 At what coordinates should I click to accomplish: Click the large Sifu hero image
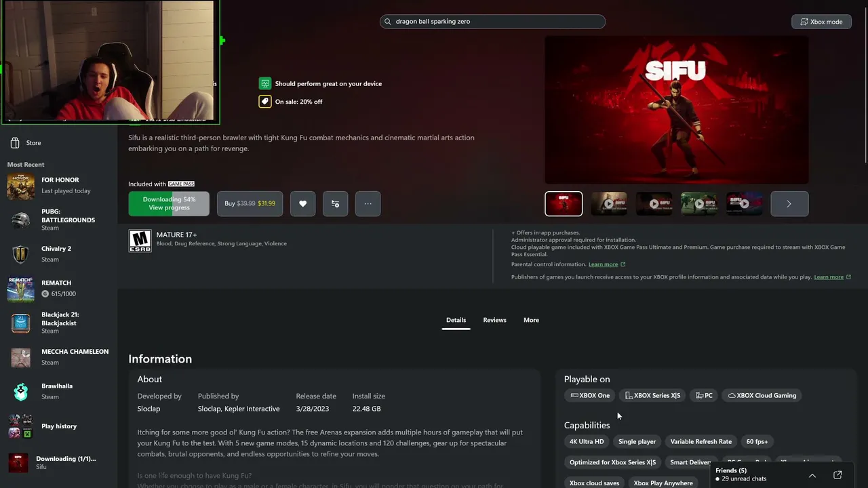coord(677,110)
